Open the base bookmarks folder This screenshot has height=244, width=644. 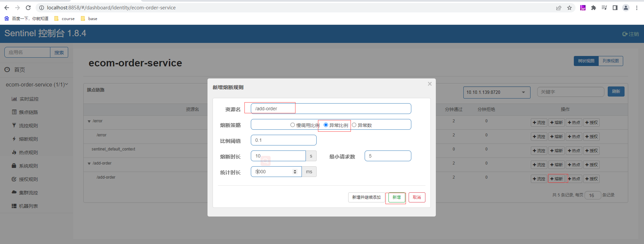point(89,19)
